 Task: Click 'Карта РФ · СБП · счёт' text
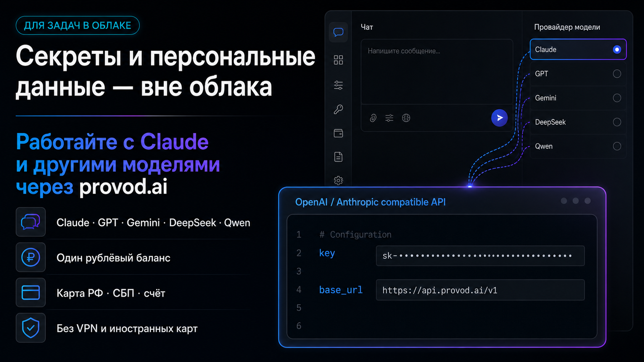111,293
